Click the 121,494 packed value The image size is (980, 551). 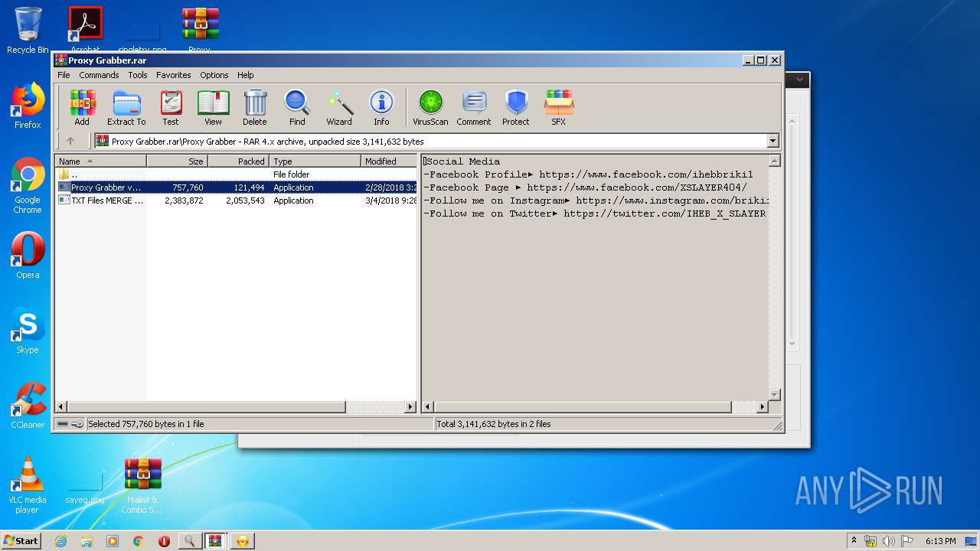(249, 187)
